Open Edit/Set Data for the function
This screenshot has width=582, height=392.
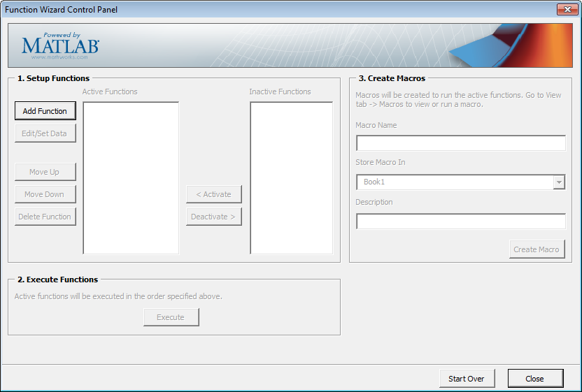tap(45, 133)
